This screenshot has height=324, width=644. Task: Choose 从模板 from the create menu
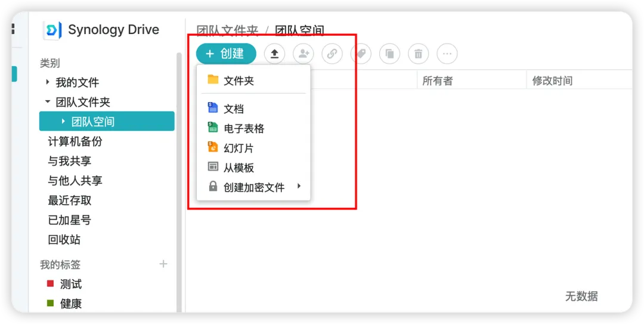pyautogui.click(x=253, y=168)
